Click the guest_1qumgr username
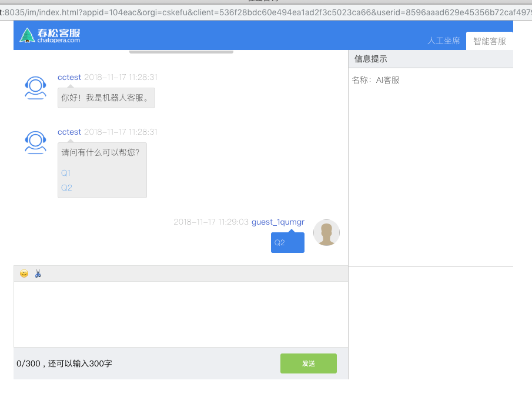 [278, 222]
